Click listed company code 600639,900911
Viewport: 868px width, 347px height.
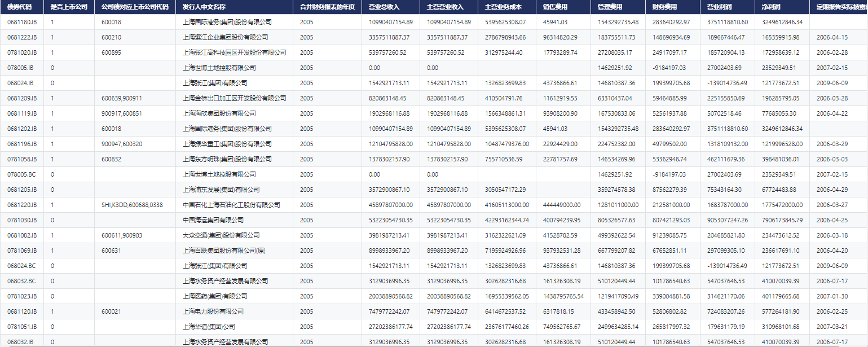pyautogui.click(x=122, y=98)
